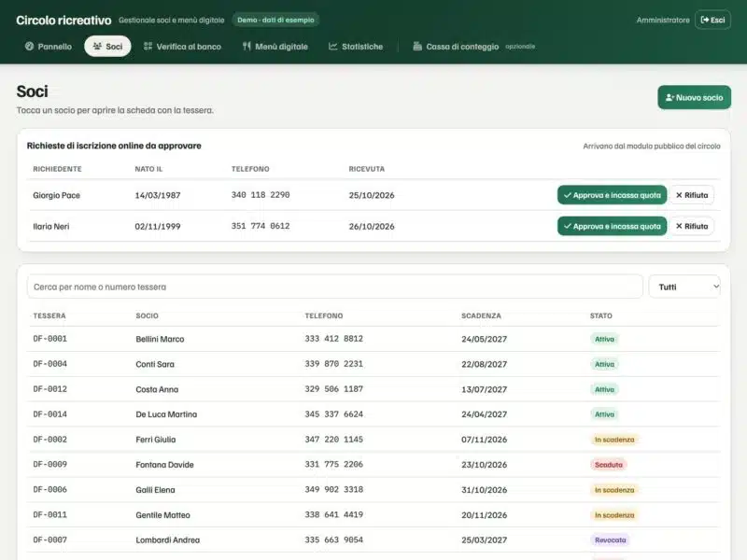
Task: Click the Amministratore label
Action: [663, 20]
